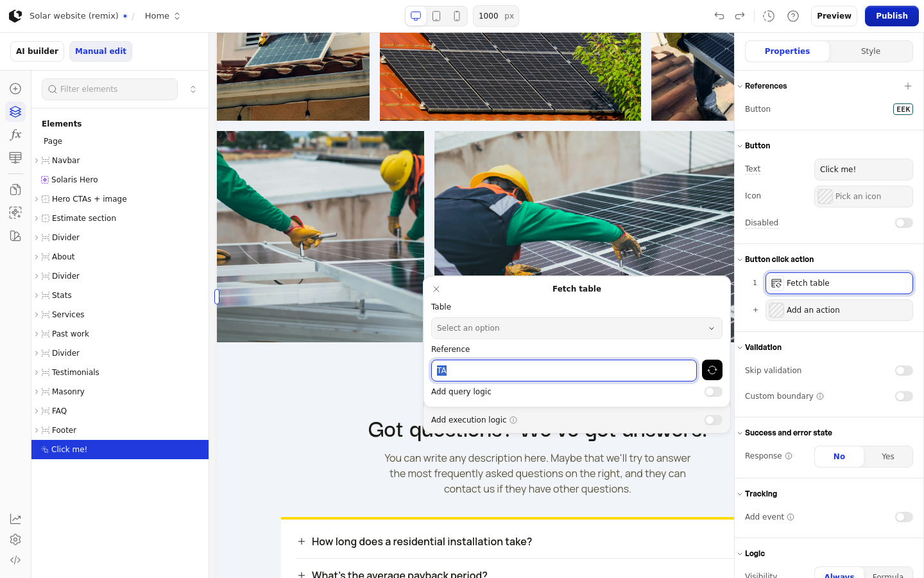
Task: Click Add an action button
Action: click(x=839, y=310)
